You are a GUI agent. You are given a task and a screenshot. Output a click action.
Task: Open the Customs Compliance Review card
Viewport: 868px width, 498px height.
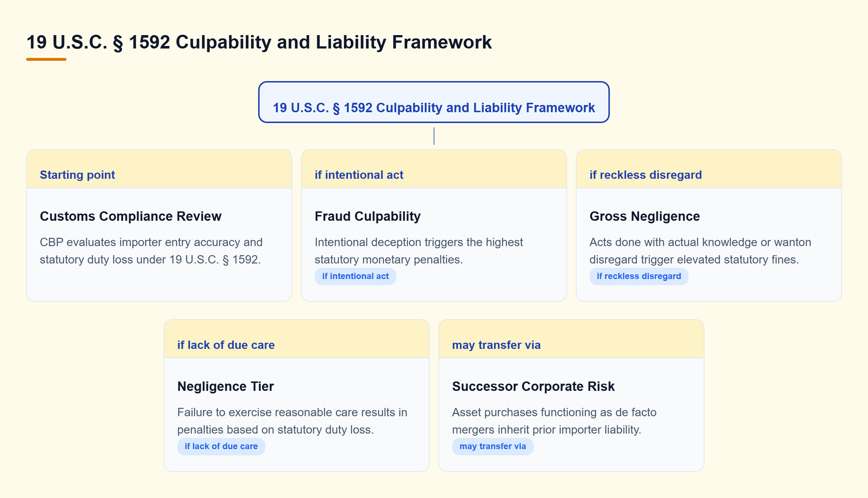(x=159, y=225)
